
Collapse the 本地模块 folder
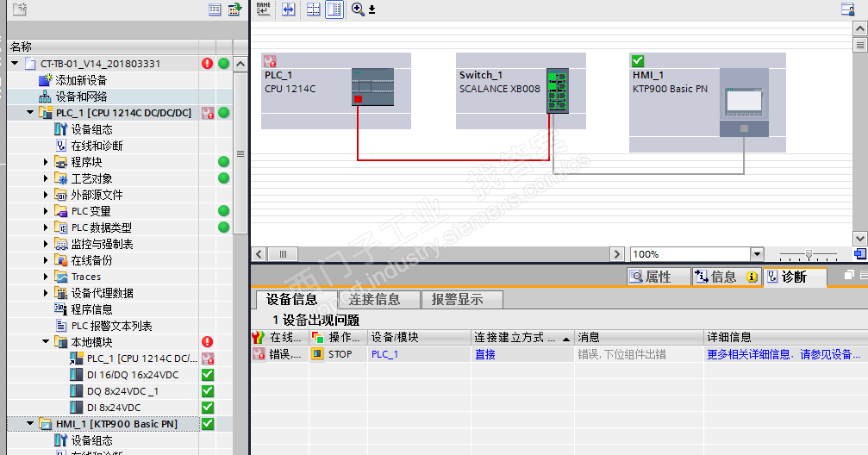(46, 341)
